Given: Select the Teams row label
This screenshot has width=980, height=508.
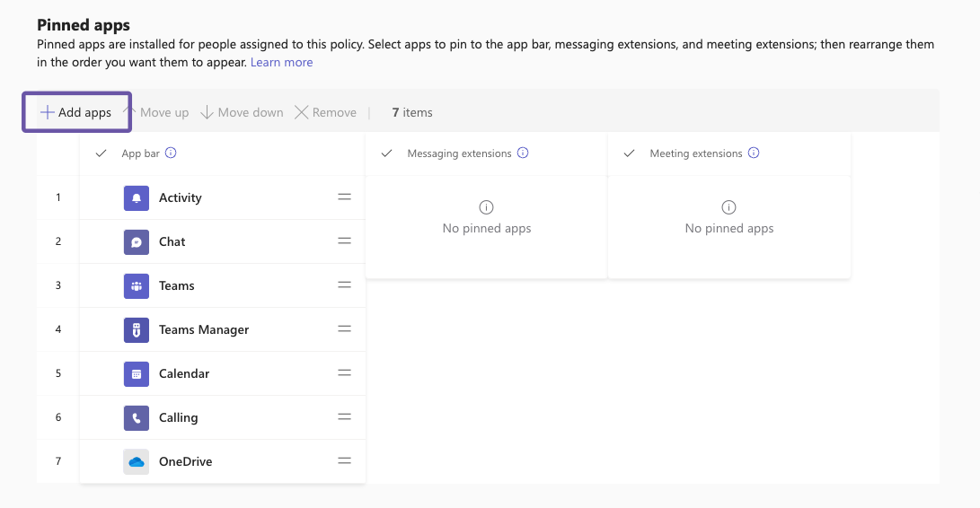Looking at the screenshot, I should [176, 285].
